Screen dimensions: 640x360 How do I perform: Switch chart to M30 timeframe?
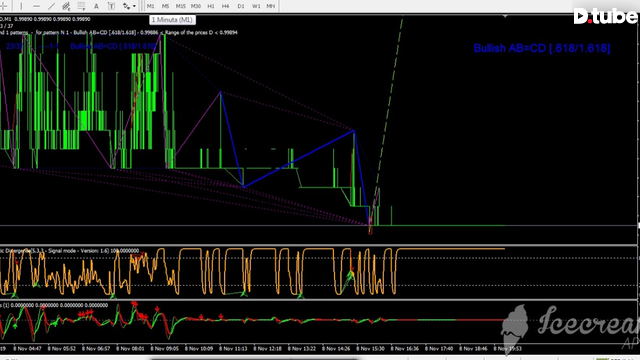pyautogui.click(x=196, y=6)
